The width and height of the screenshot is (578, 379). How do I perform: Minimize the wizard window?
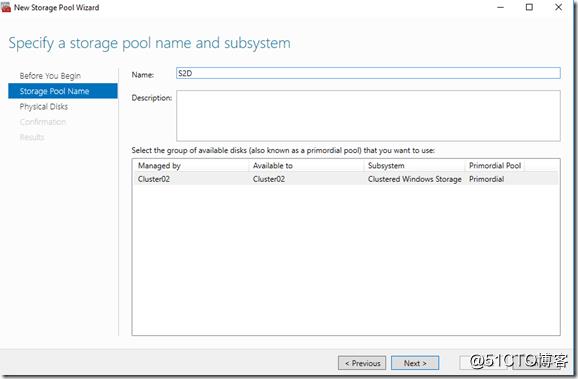(500, 7)
